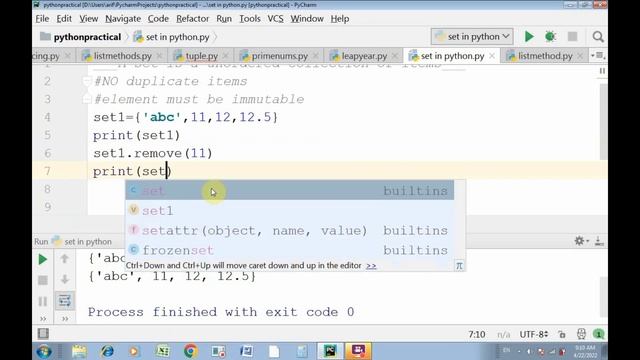Close the listmethods.py tab
This screenshot has width=640, height=360.
click(x=159, y=56)
